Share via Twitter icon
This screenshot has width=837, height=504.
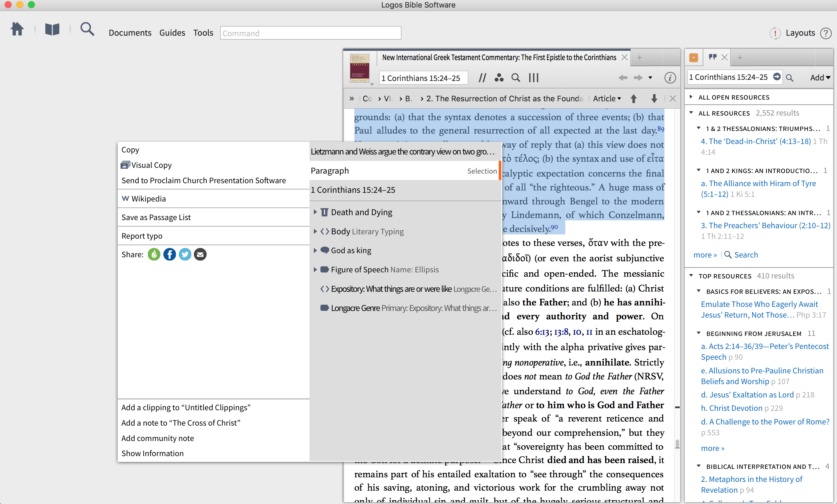[x=185, y=254]
